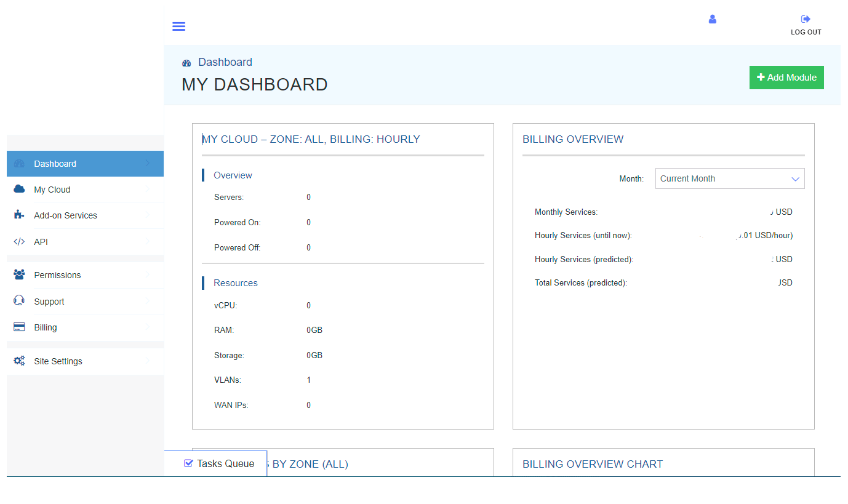Click Total Services (predicted) label
848x504 pixels.
point(581,283)
